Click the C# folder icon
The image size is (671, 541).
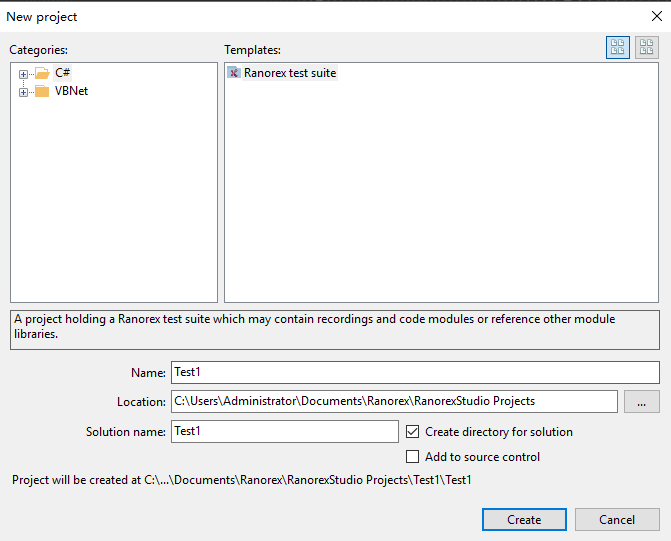point(42,73)
